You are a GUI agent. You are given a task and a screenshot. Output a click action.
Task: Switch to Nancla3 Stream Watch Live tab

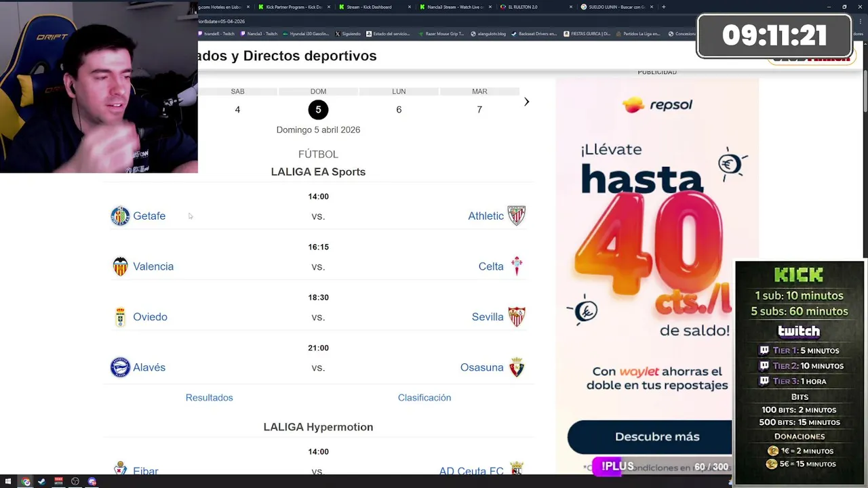(454, 7)
